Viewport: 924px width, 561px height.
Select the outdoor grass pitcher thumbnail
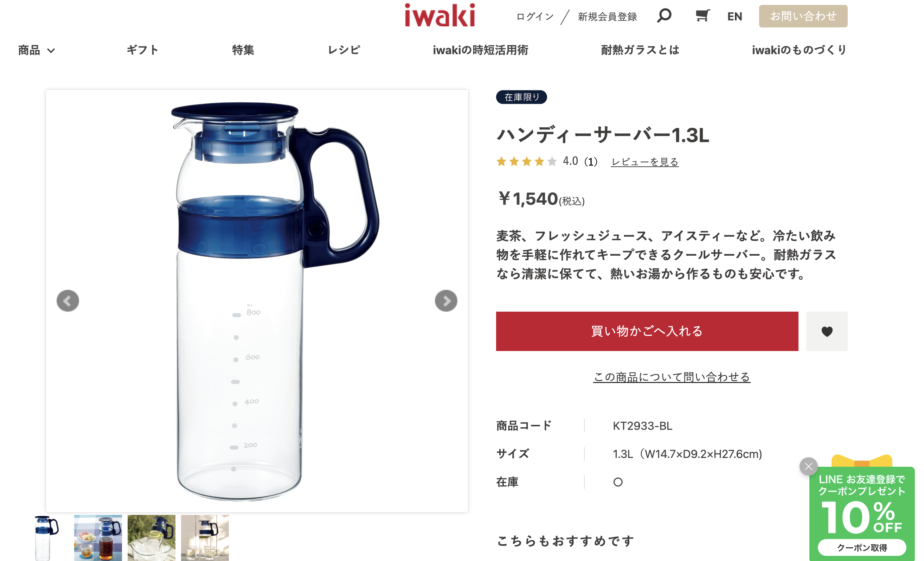pyautogui.click(x=151, y=538)
